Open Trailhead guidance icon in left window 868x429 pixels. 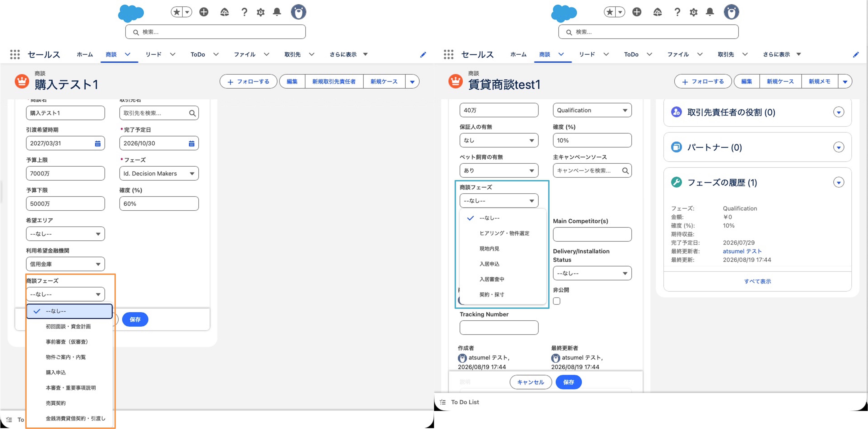[x=224, y=12]
